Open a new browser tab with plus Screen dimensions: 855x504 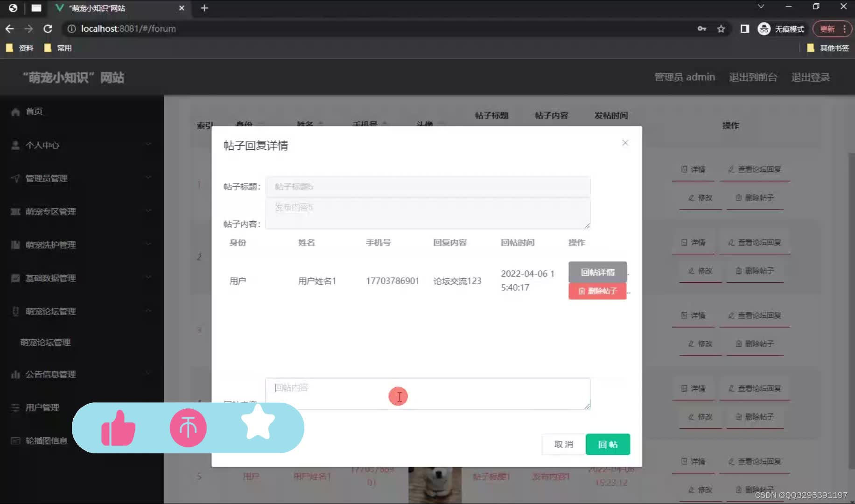204,8
